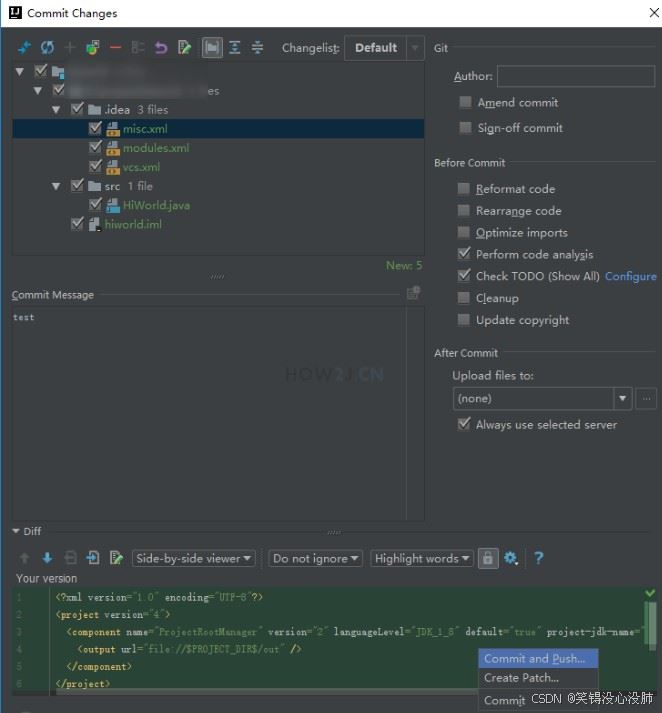Toggle the diff scroll lock icon
The height and width of the screenshot is (713, 662).
(x=488, y=558)
